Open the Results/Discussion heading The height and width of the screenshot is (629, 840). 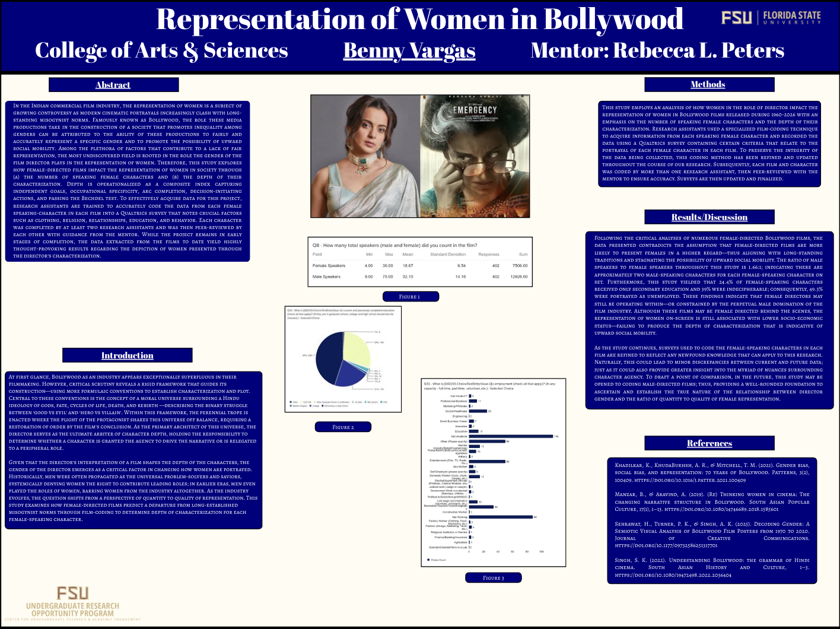(709, 217)
